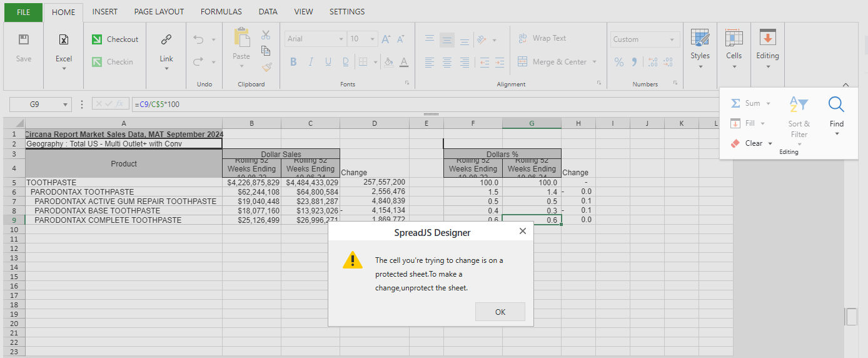Apply percent style number format
The image size is (868, 358).
pos(619,62)
